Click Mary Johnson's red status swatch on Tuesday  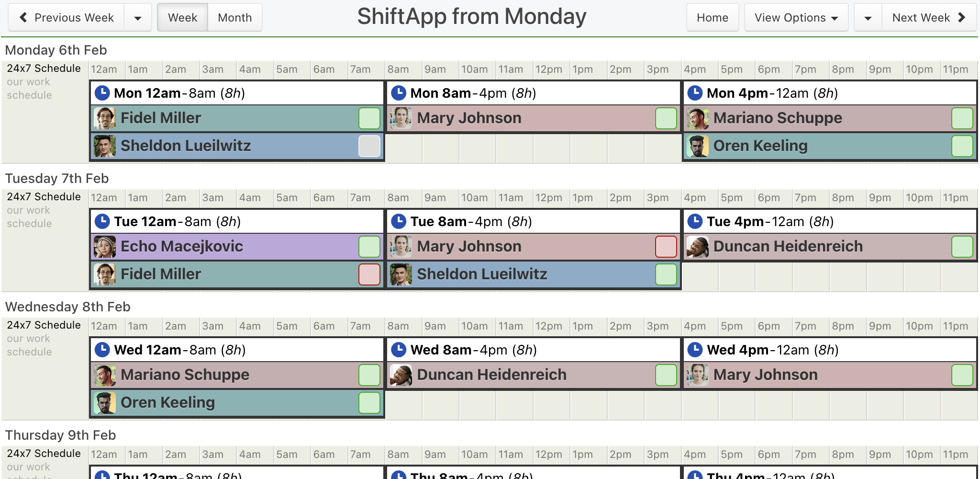pyautogui.click(x=666, y=247)
